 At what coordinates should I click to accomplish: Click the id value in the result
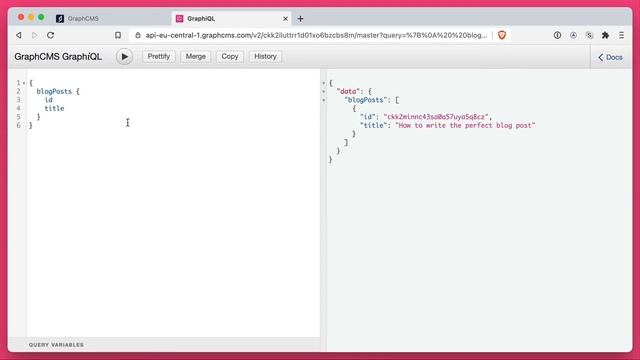[x=436, y=117]
